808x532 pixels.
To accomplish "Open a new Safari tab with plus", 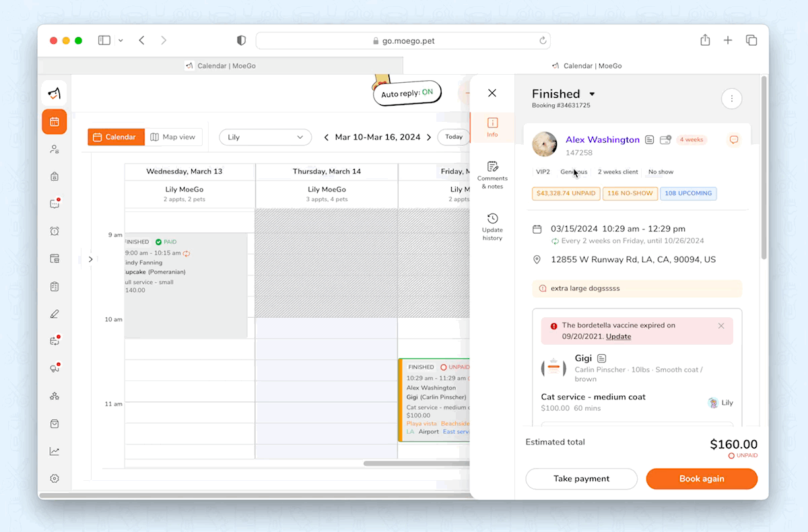I will [728, 40].
